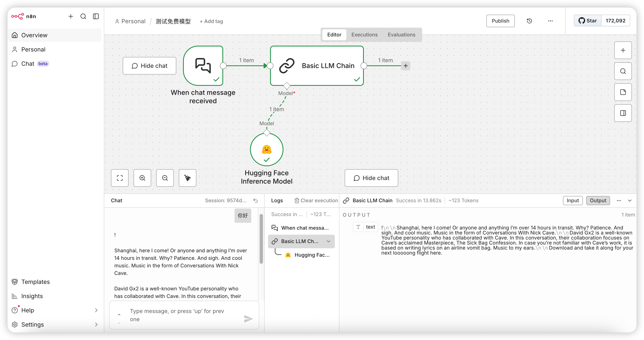Click the fit-to-view canvas icon
Image resolution: width=644 pixels, height=340 pixels.
[x=120, y=178]
